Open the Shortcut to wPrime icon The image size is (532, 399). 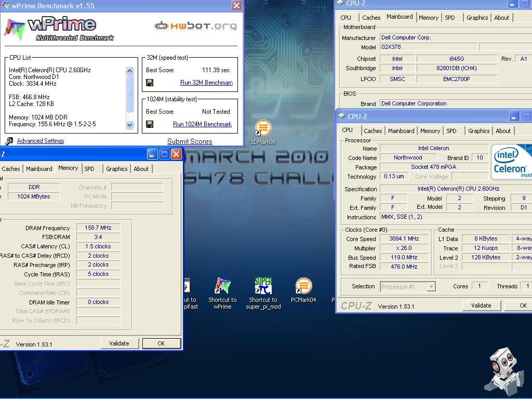coord(222,293)
